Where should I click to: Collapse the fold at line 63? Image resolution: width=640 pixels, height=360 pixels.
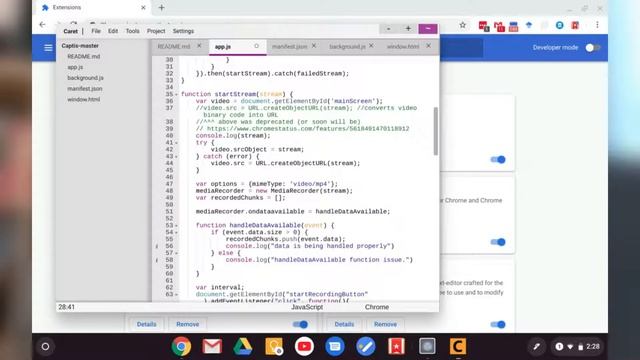177,295
